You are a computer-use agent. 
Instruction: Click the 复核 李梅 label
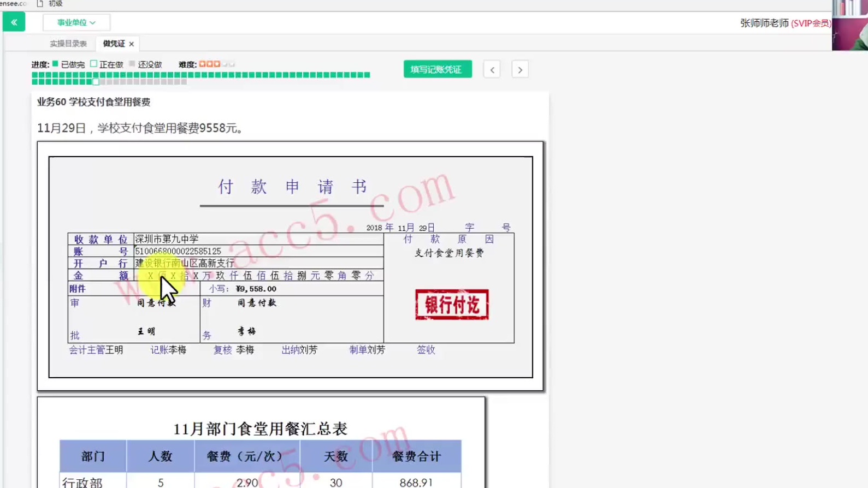click(x=234, y=350)
